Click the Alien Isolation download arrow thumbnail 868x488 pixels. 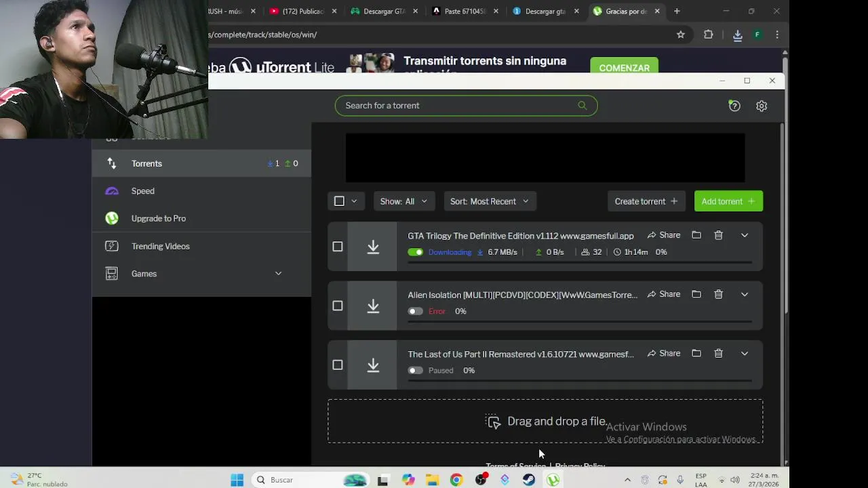tap(372, 306)
